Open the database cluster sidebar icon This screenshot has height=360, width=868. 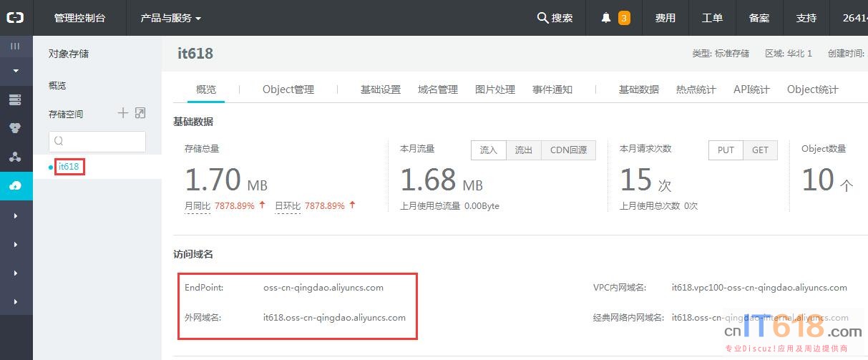coord(15,128)
